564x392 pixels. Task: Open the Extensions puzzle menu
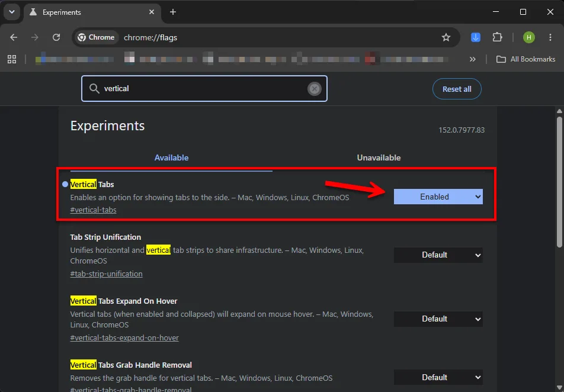(497, 37)
